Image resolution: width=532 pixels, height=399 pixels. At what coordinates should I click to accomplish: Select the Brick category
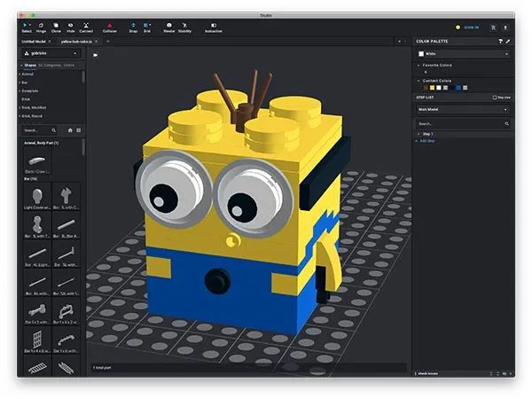click(x=26, y=99)
